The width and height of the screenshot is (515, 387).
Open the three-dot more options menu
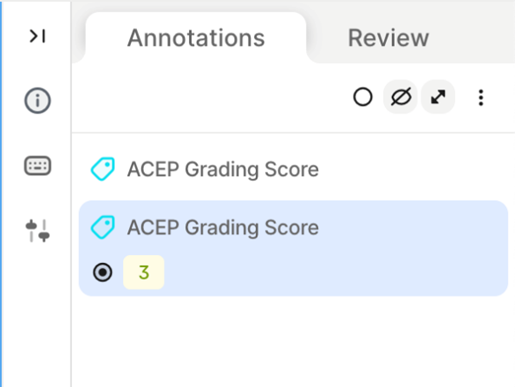point(481,98)
